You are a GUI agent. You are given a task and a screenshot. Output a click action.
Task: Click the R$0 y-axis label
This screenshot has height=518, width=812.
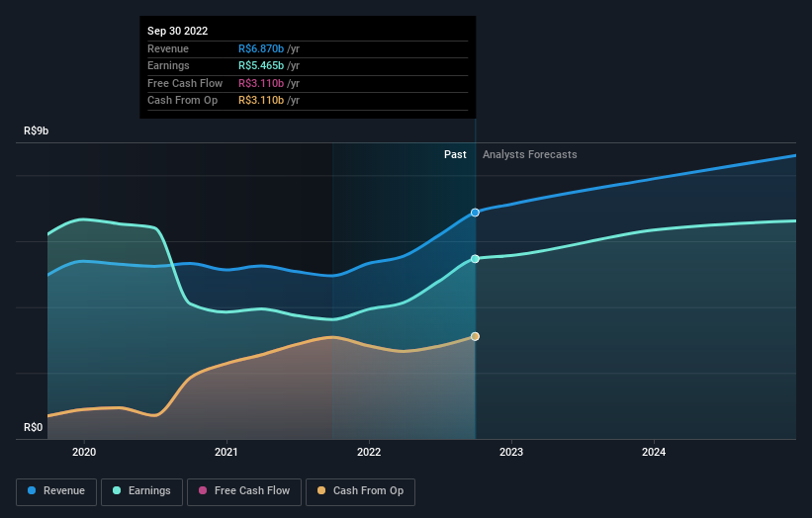(x=34, y=427)
